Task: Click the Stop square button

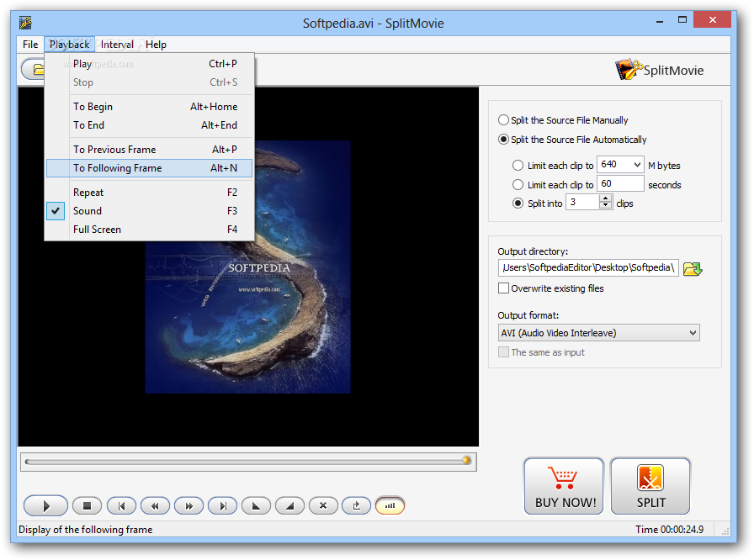Action: (x=87, y=505)
